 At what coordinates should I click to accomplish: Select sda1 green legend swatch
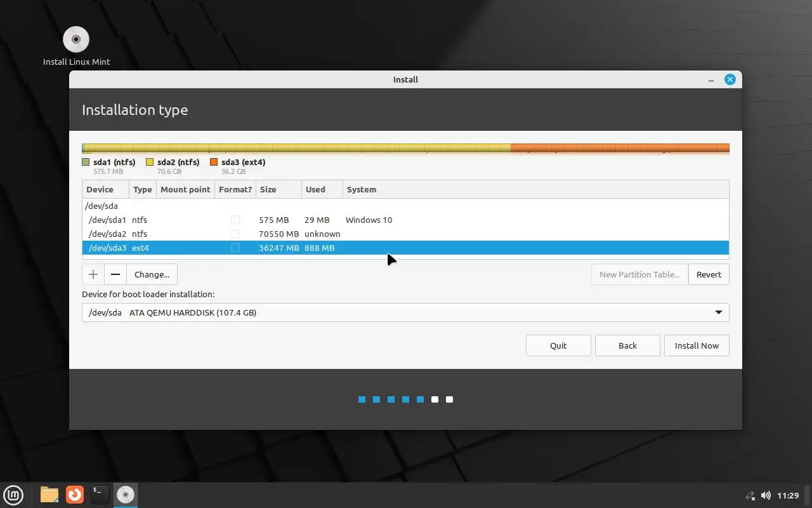click(86, 162)
